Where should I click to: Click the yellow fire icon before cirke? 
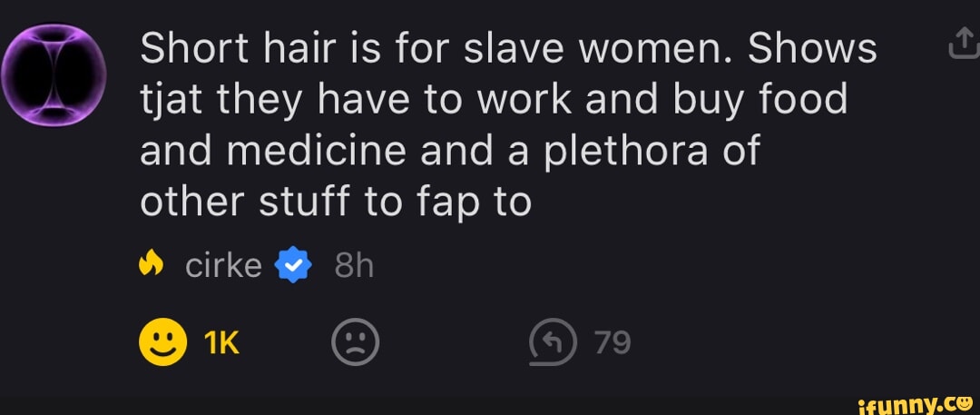tap(151, 267)
